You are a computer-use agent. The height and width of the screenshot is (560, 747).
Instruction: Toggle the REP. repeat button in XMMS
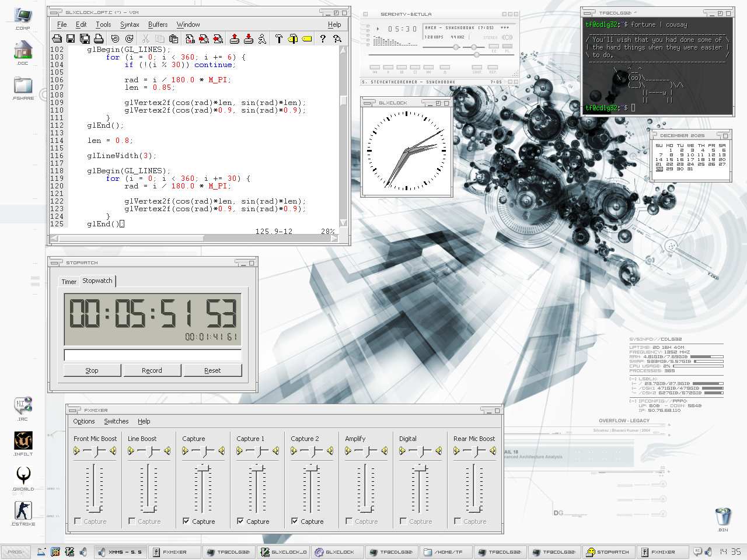coord(493,68)
